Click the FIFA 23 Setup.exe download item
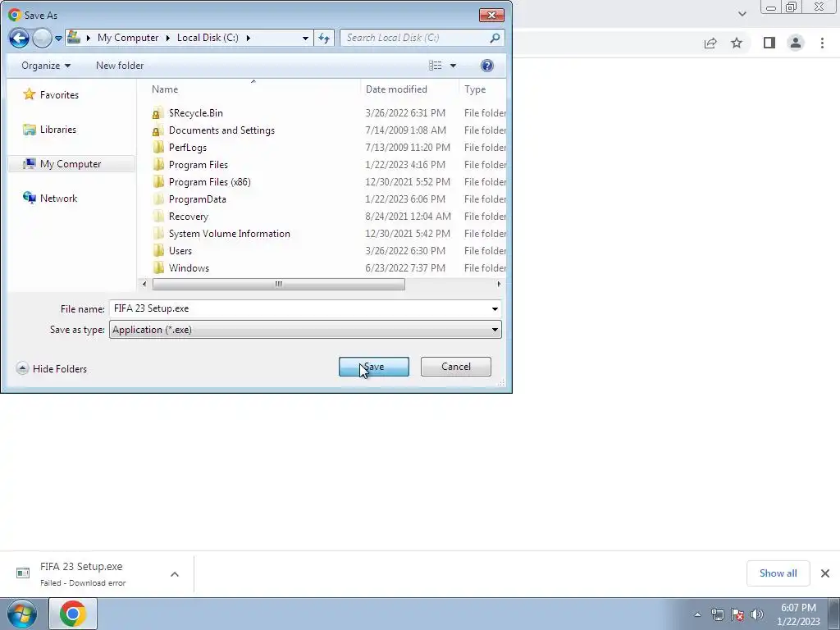 point(80,573)
